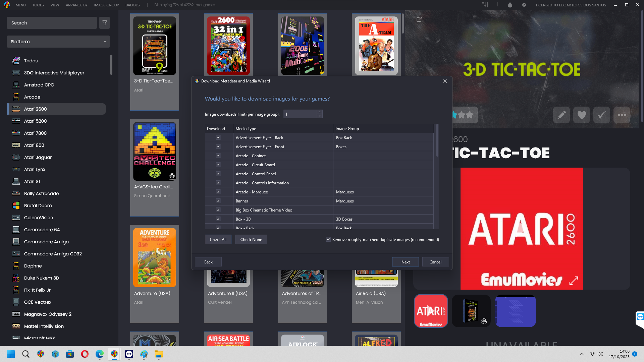Toggle Banner download checkbox
Screen dimensions: 644x362
pyautogui.click(x=218, y=201)
